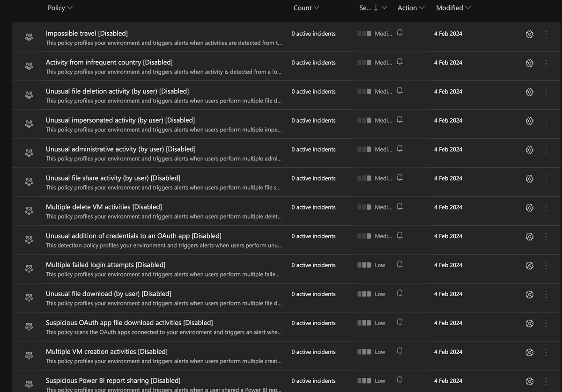Click '4 Feb 2024' date for Impossible travel
The height and width of the screenshot is (392, 562).
pos(448,34)
